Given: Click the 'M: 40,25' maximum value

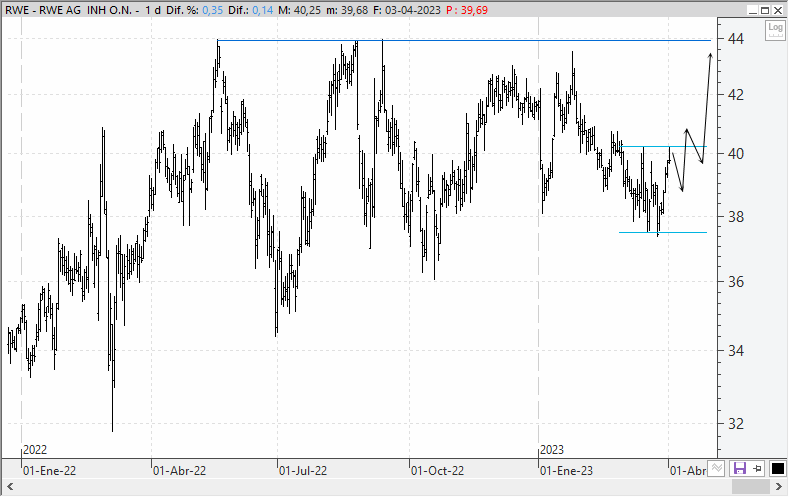Looking at the screenshot, I should [x=299, y=10].
